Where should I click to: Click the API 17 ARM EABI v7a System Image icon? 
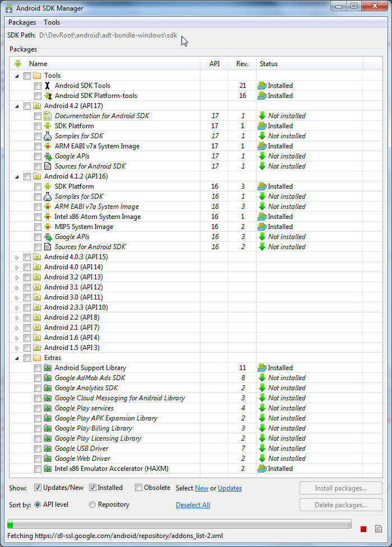(48, 146)
